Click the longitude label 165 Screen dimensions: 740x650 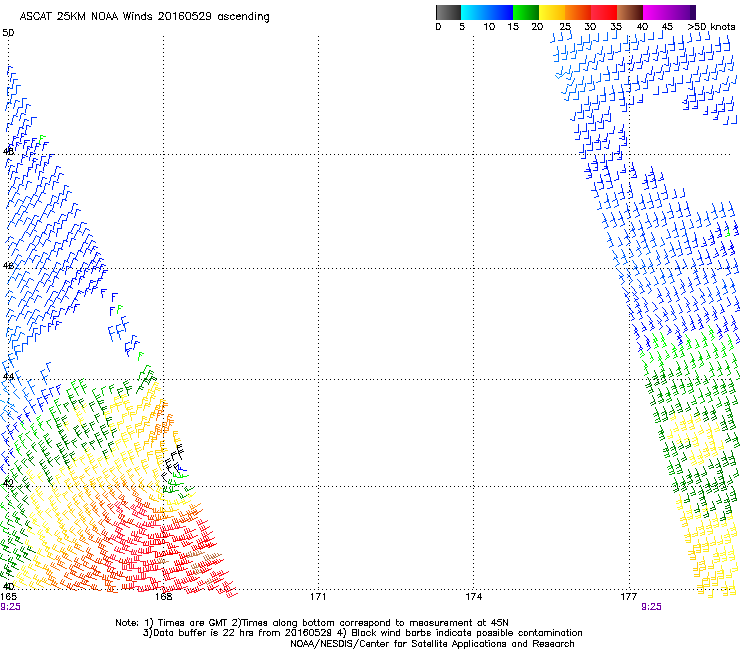coord(8,597)
